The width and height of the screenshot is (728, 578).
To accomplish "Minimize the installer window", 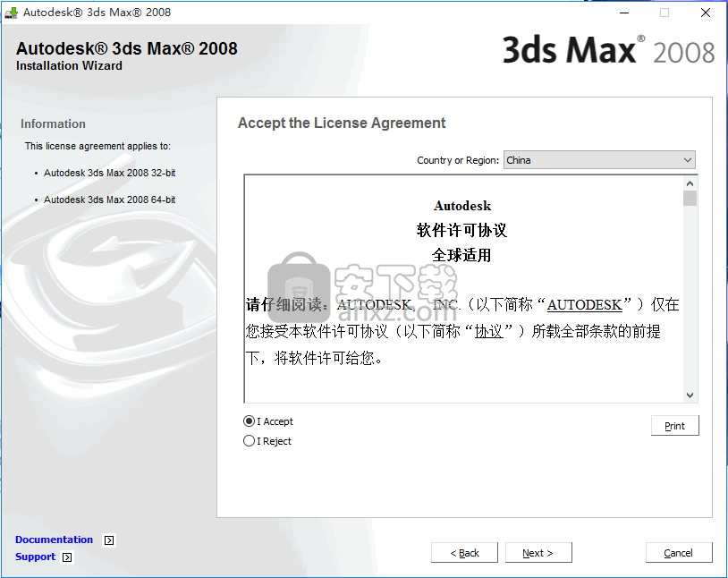I will tap(624, 13).
